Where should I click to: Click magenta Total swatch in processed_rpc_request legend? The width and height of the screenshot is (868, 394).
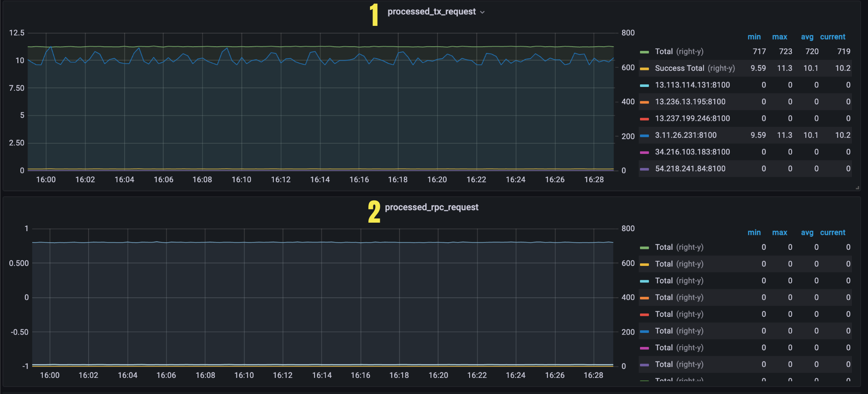(644, 348)
